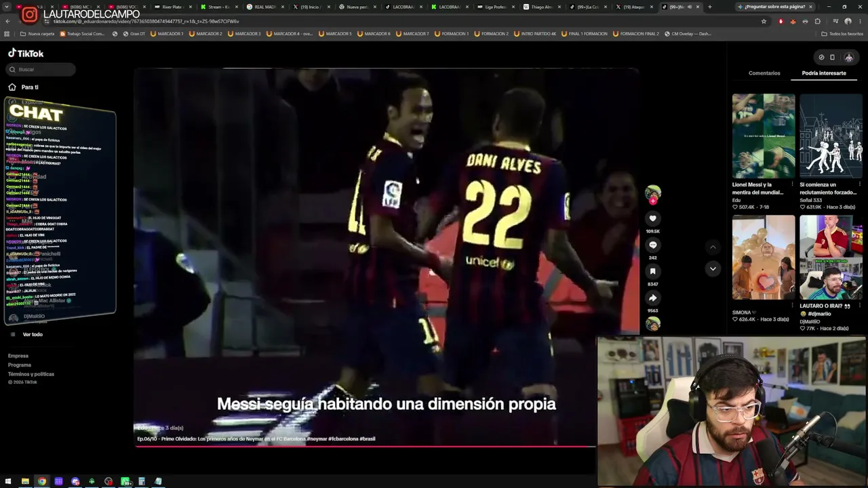The image size is (868, 488).
Task: Open a new browser tab
Action: coord(709,7)
